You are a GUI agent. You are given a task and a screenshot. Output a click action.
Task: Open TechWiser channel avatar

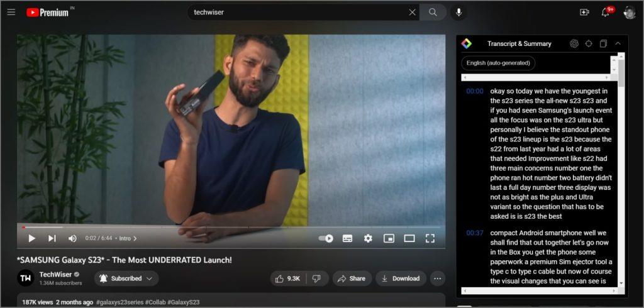[25, 278]
